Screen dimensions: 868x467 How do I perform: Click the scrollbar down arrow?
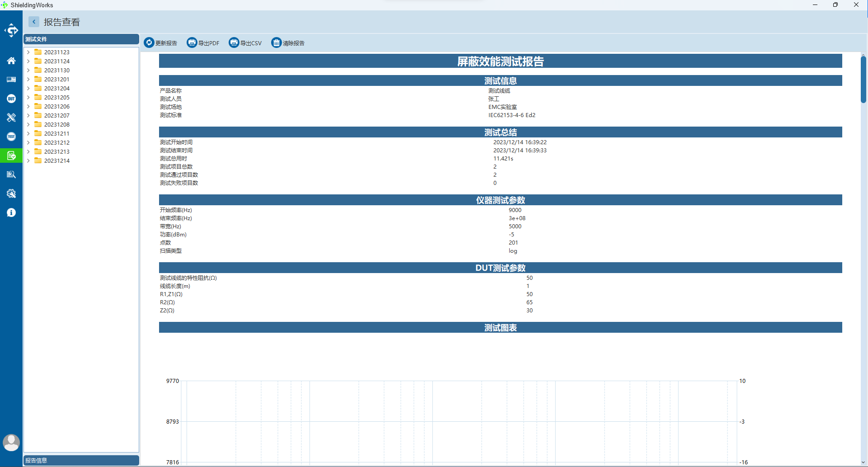863,463
